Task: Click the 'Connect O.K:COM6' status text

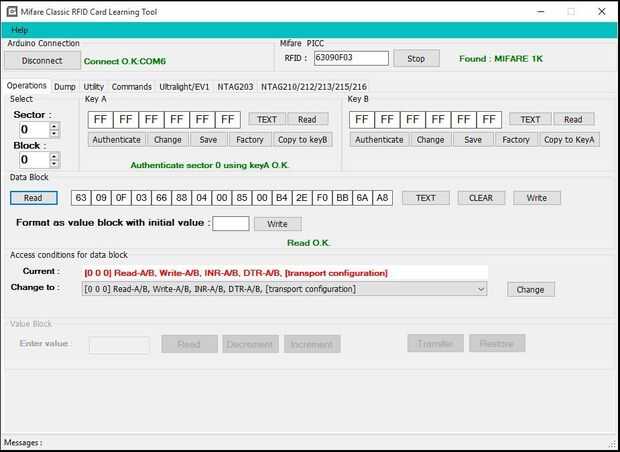Action: tap(125, 61)
